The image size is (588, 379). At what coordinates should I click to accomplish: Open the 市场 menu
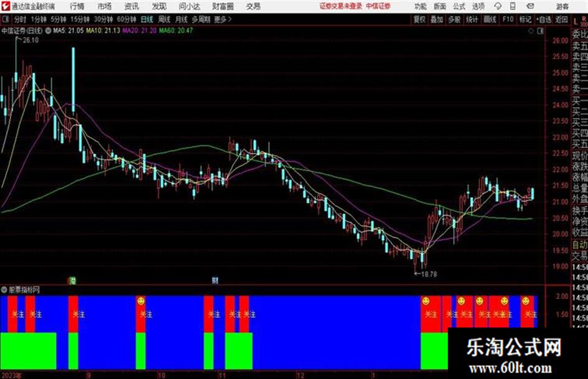[105, 6]
